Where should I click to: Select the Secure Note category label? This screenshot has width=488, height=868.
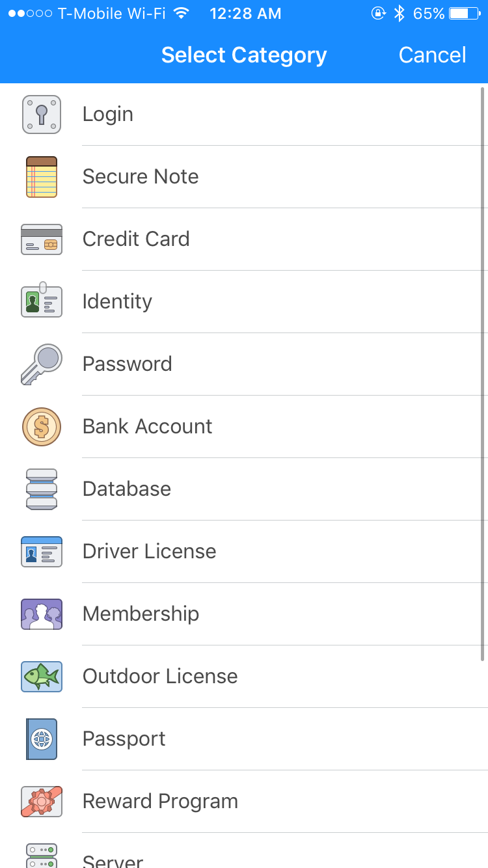tap(141, 177)
